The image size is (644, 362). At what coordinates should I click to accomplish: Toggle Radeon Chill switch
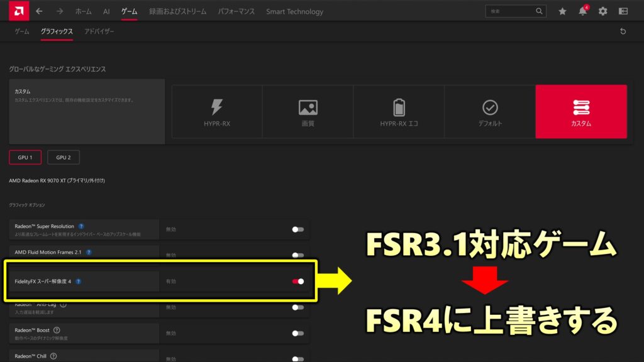[297, 359]
